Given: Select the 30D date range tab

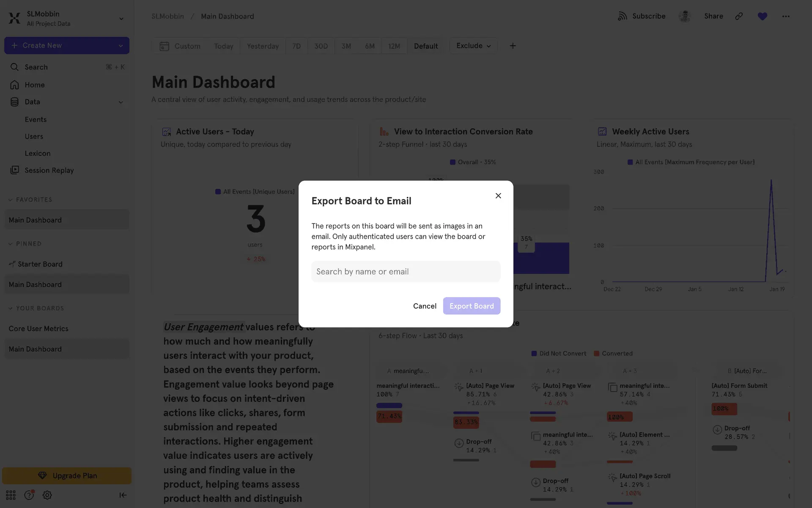Looking at the screenshot, I should click(321, 46).
